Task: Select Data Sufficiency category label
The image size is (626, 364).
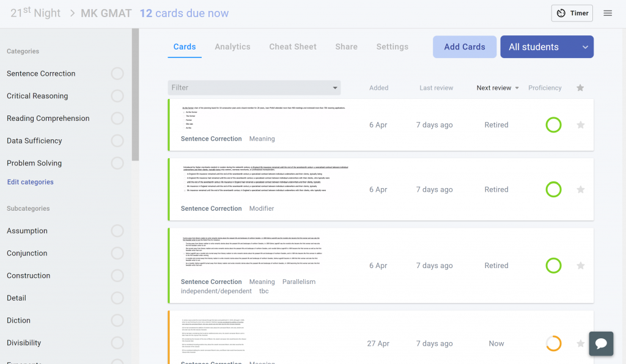Action: click(34, 140)
